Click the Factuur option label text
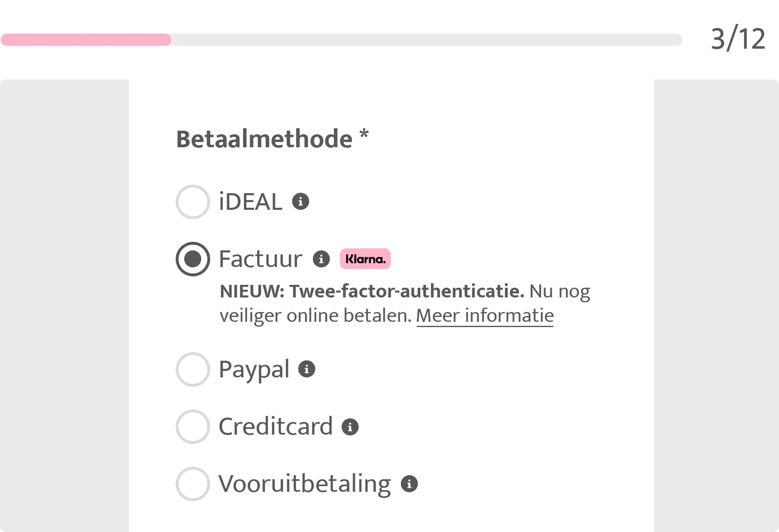This screenshot has width=779, height=532. 260,259
